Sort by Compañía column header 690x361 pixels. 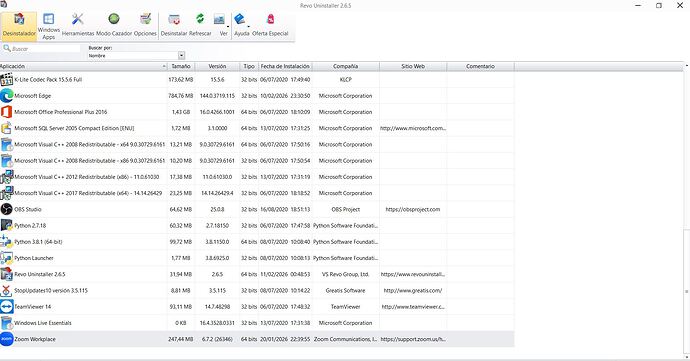[345, 66]
